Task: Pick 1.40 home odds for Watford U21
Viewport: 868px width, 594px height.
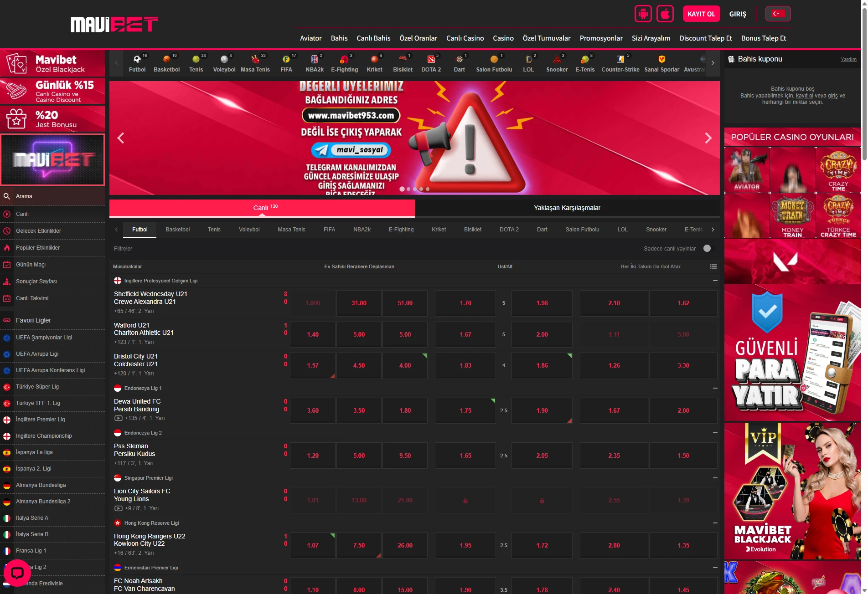Action: (313, 334)
